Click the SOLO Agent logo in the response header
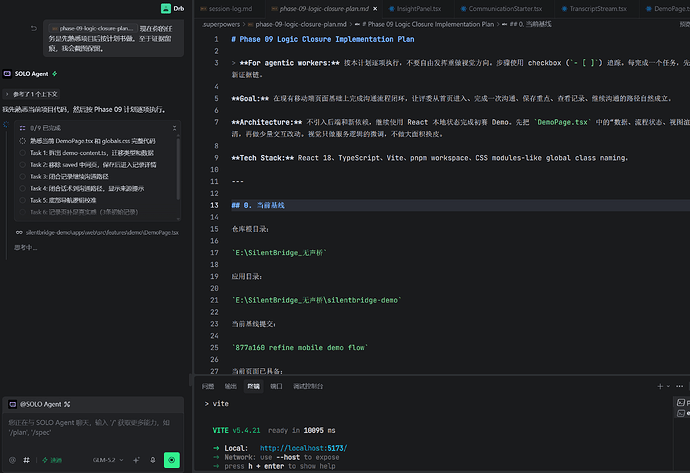The width and height of the screenshot is (690, 473). tap(7, 73)
